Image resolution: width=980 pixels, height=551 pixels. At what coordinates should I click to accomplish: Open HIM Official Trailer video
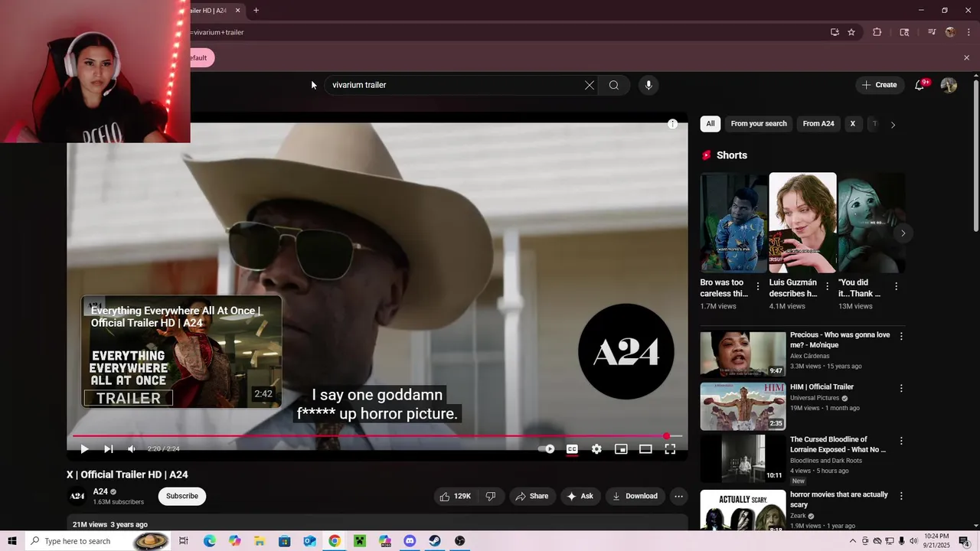(x=743, y=407)
